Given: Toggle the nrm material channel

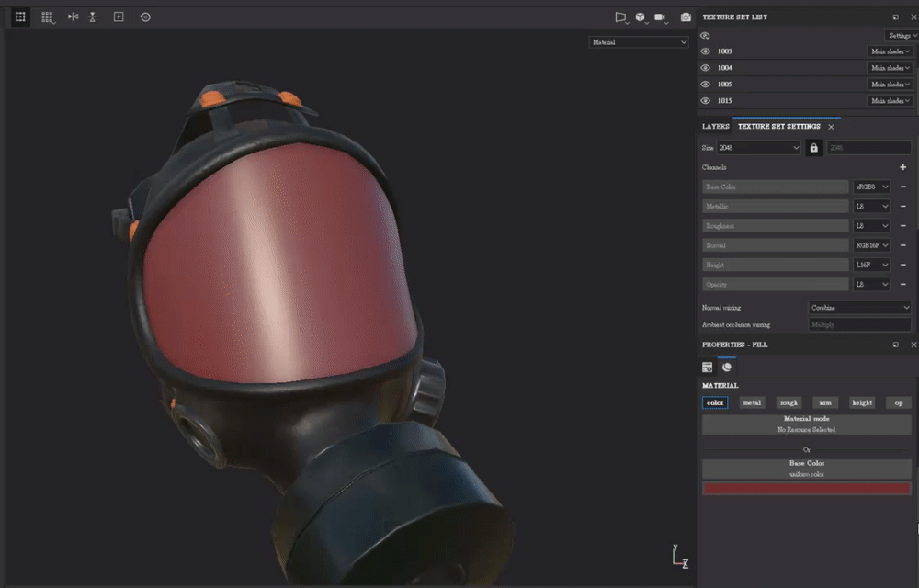Looking at the screenshot, I should (x=825, y=403).
